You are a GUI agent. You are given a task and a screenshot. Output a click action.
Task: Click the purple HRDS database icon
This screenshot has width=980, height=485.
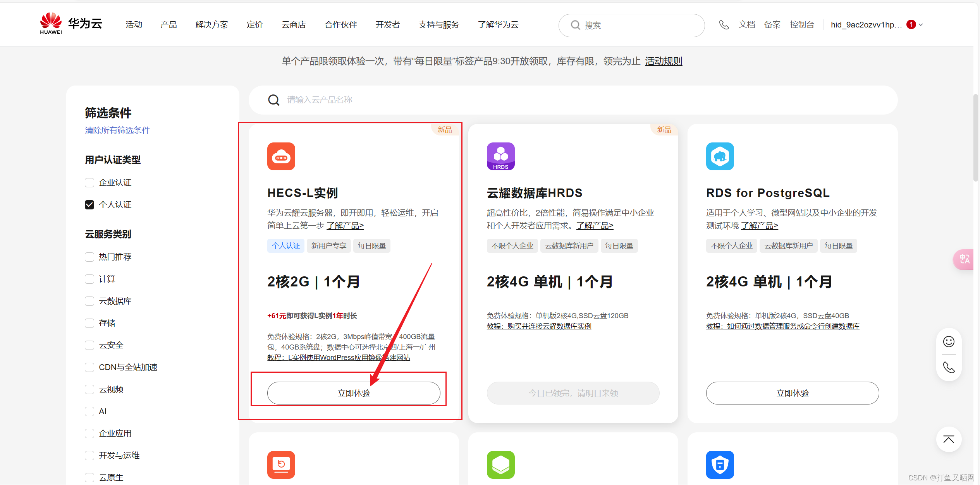(500, 156)
